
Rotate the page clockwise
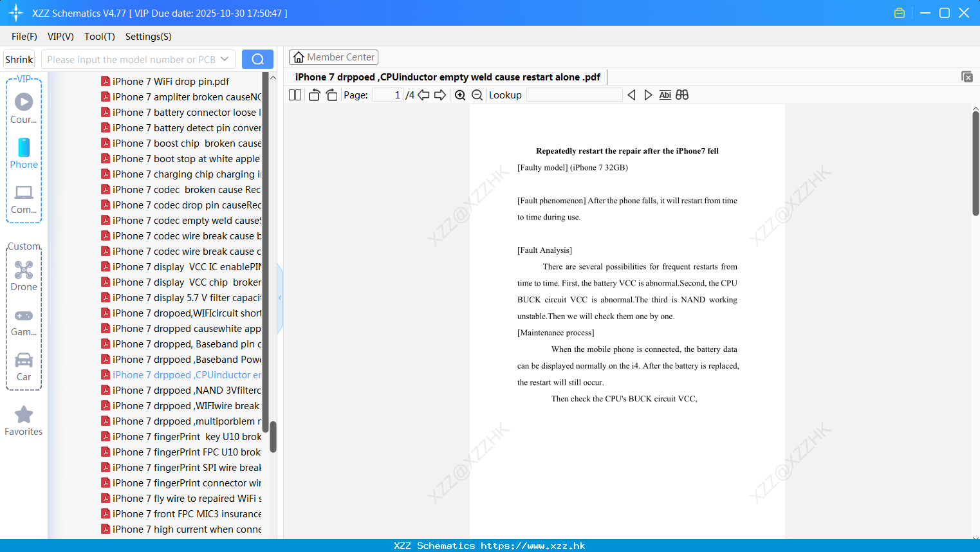(331, 95)
